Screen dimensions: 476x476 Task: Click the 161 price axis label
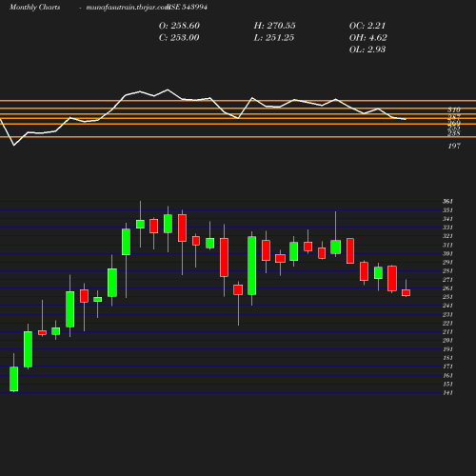(447, 375)
